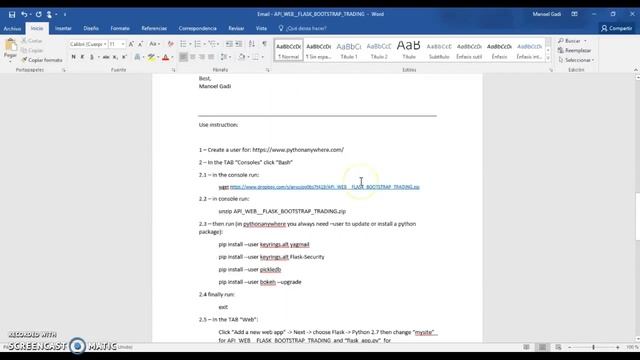The height and width of the screenshot is (360, 640).
Task: Toggle underline S formatting
Action: pyautogui.click(x=91, y=57)
